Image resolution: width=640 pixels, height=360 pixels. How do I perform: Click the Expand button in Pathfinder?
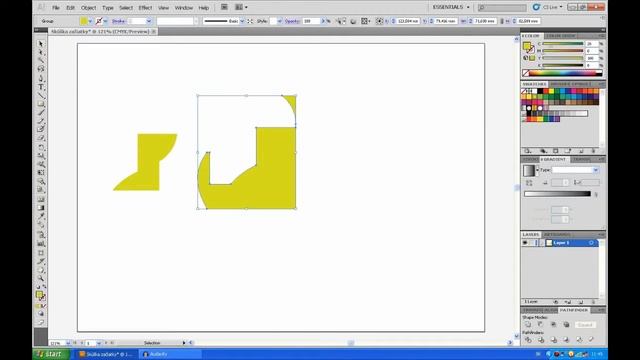point(585,325)
